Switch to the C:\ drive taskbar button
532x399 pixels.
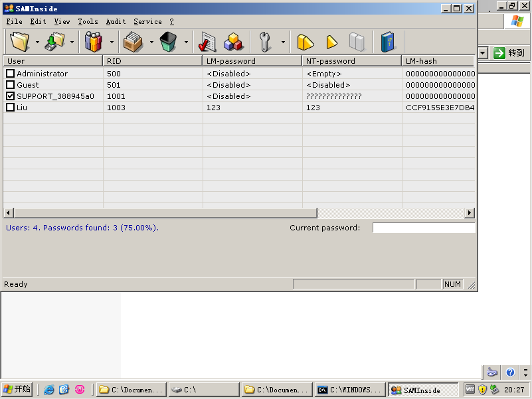205,390
